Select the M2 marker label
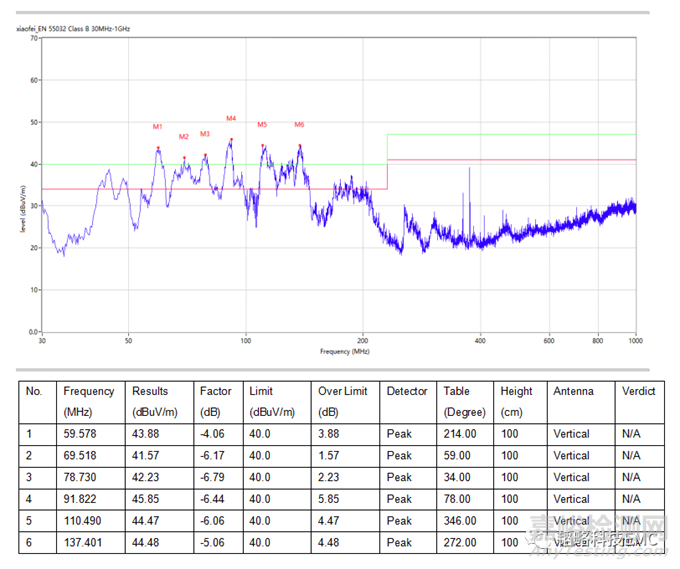This screenshot has height=569, width=680. [x=184, y=137]
